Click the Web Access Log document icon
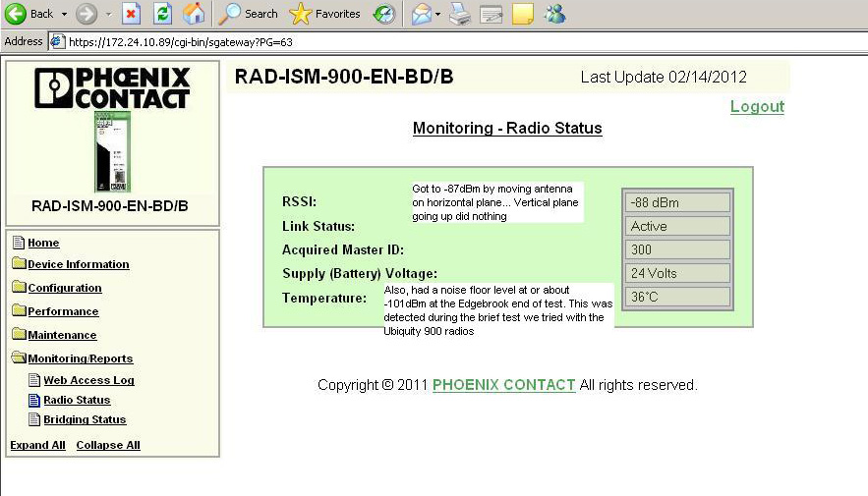868x496 pixels. click(x=34, y=380)
